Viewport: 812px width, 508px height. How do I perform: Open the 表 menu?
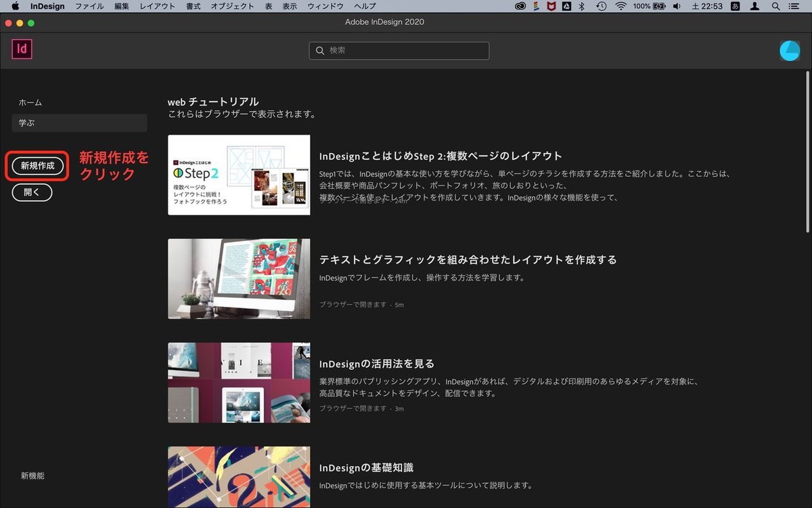pyautogui.click(x=268, y=6)
